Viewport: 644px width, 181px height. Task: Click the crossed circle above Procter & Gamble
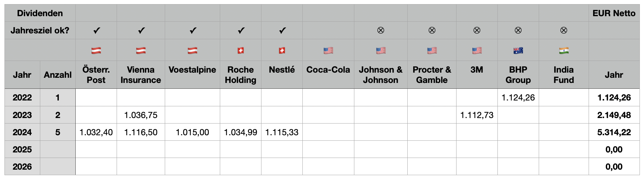click(x=432, y=31)
